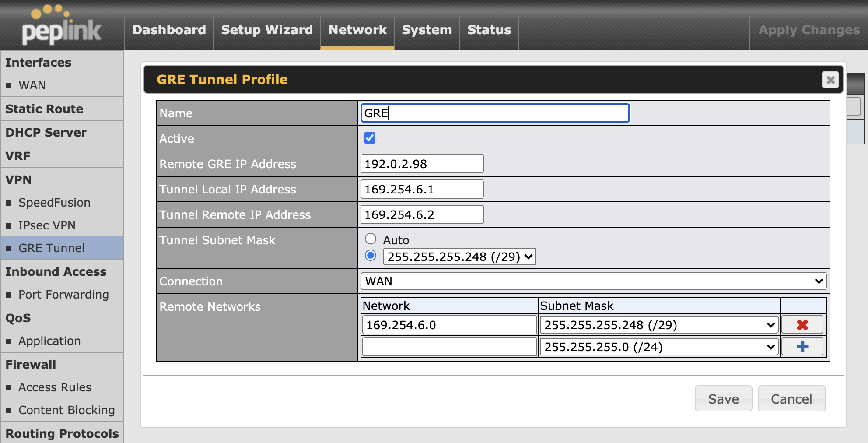Click the Save button

pos(723,398)
